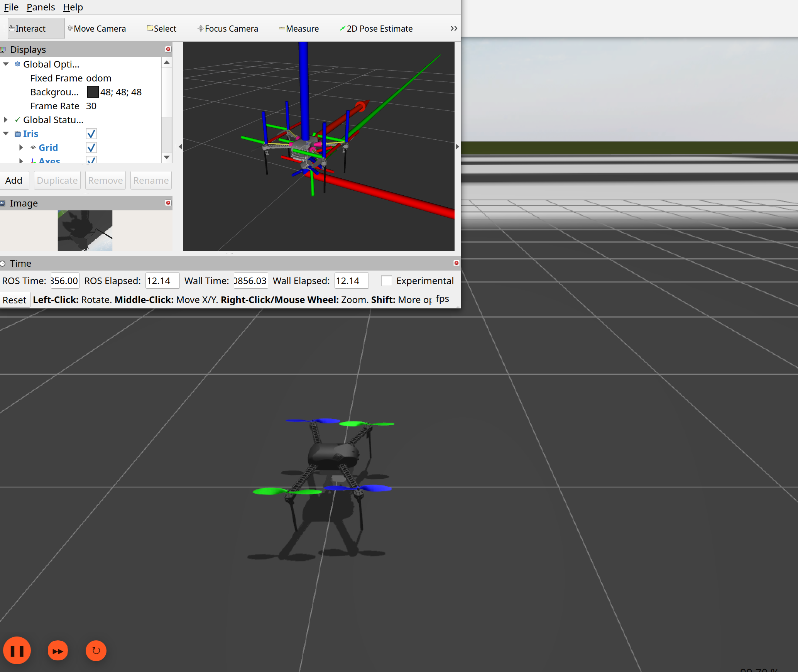Open the Panels menu
Screen dimensions: 798x672
tap(41, 7)
